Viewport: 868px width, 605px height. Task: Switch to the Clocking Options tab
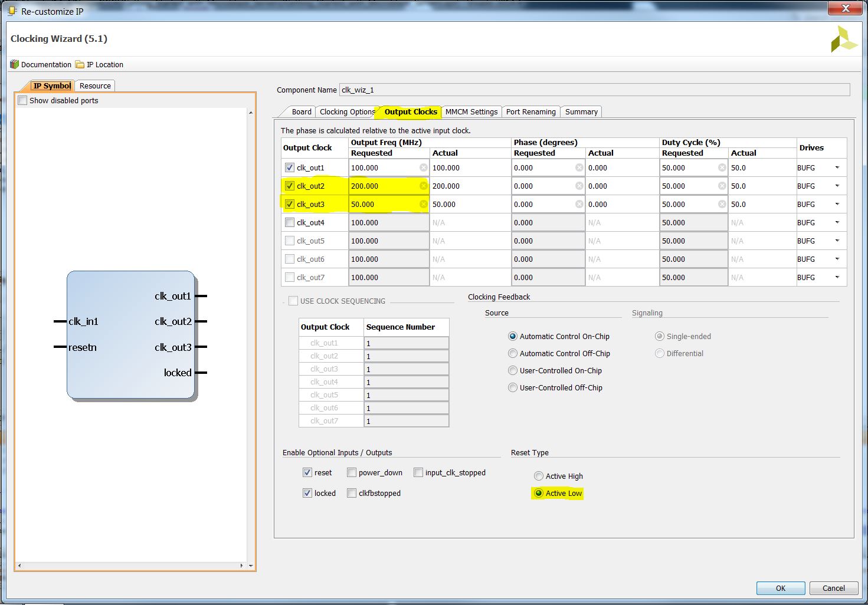coord(347,111)
